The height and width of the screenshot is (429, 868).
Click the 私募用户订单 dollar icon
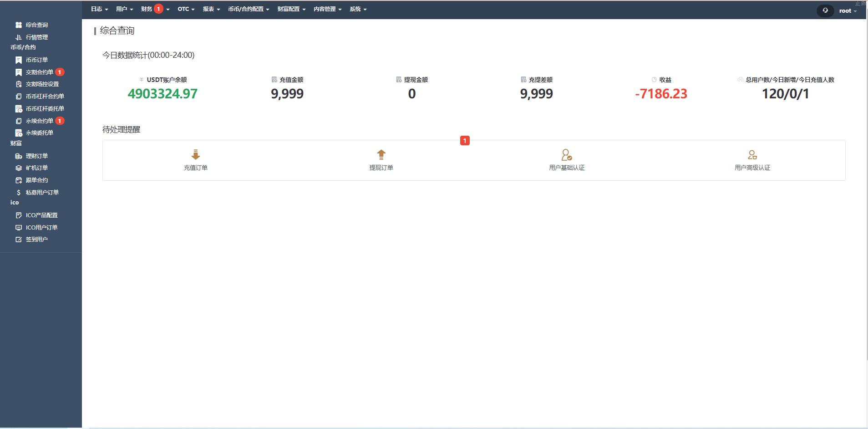[19, 193]
